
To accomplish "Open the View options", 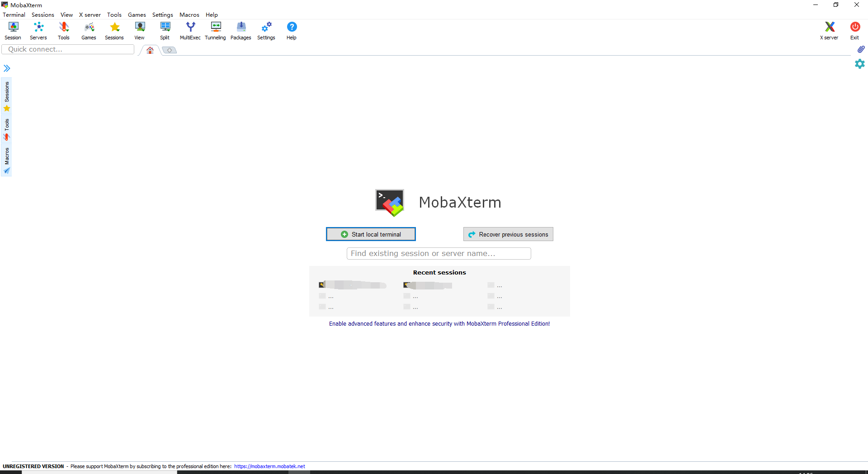I will [x=139, y=30].
